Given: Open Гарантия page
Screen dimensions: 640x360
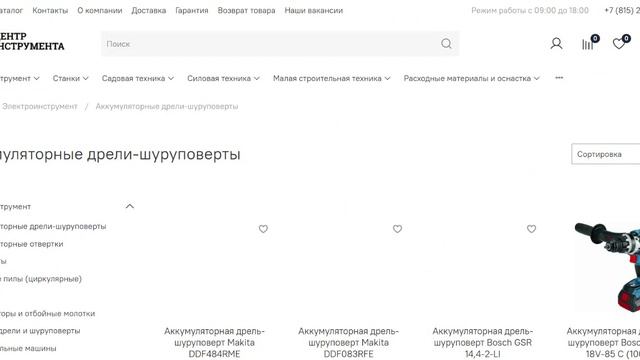Looking at the screenshot, I should coord(192,11).
